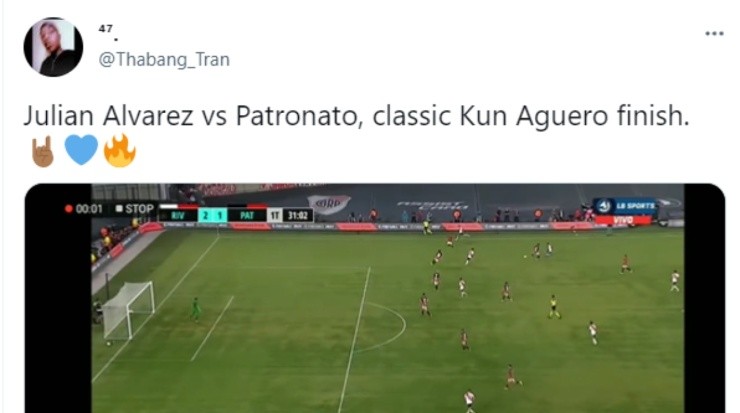Click the fire emoji
This screenshot has width=740, height=413.
(x=120, y=151)
